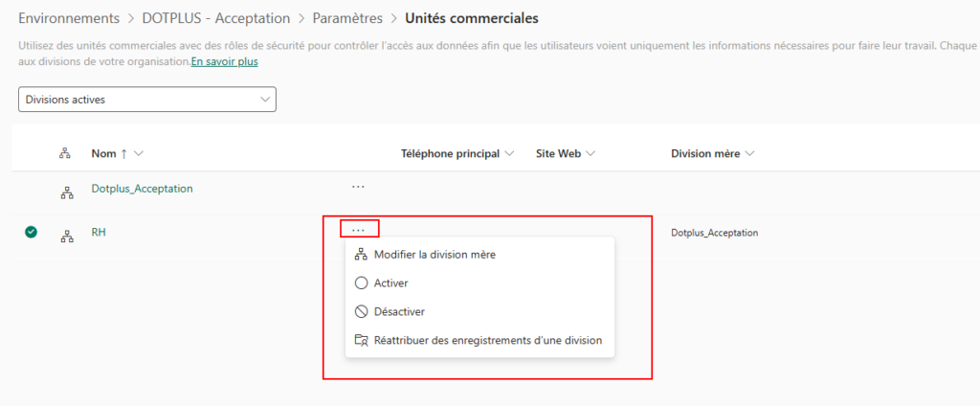Click the business unit icon beside Dotplus_Acceptation
980x406 pixels.
(x=67, y=192)
